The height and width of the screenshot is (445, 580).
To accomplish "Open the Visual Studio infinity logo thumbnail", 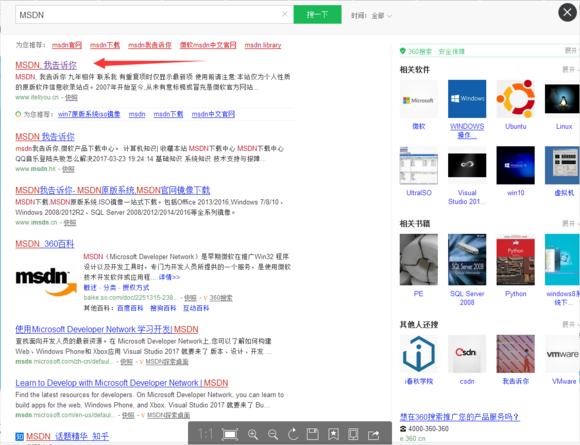I will click(467, 165).
